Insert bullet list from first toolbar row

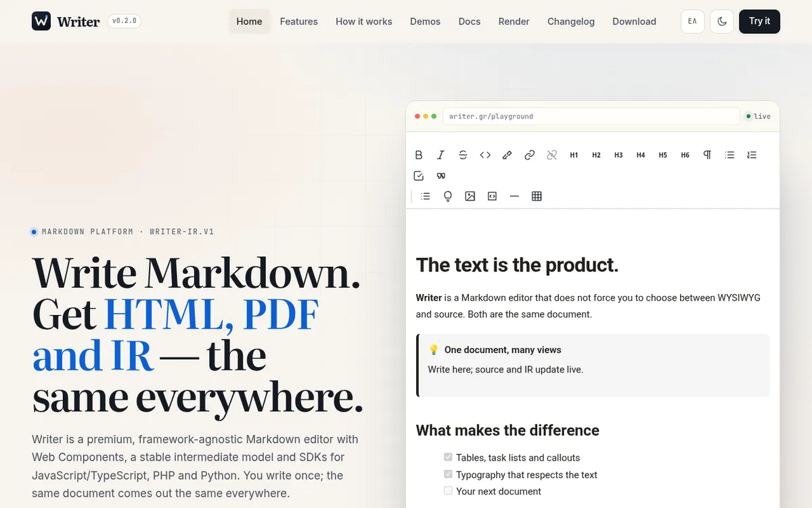click(x=729, y=155)
